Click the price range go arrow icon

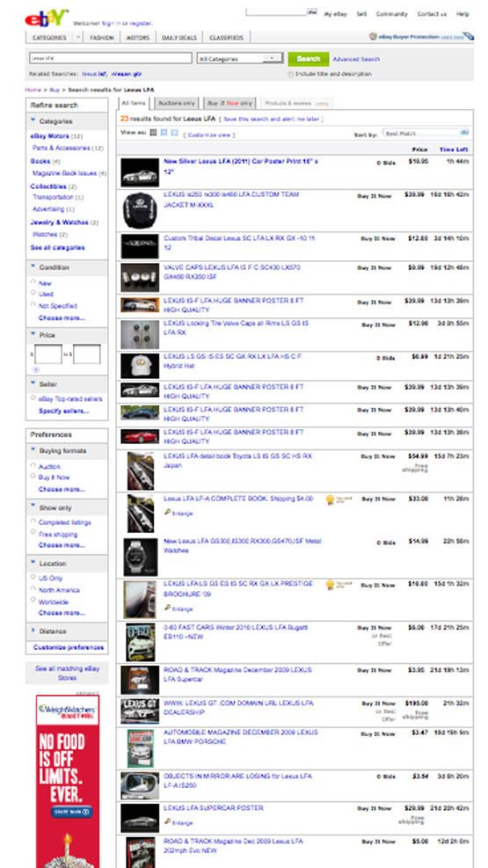[36, 369]
